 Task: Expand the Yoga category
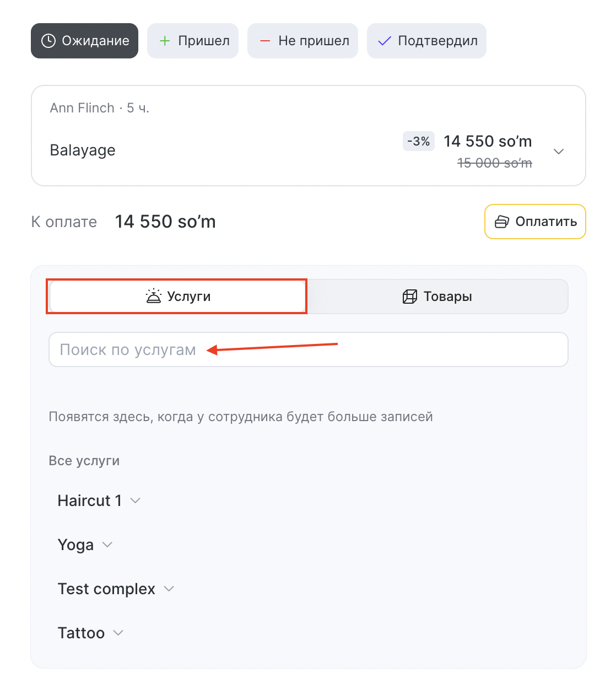click(107, 545)
